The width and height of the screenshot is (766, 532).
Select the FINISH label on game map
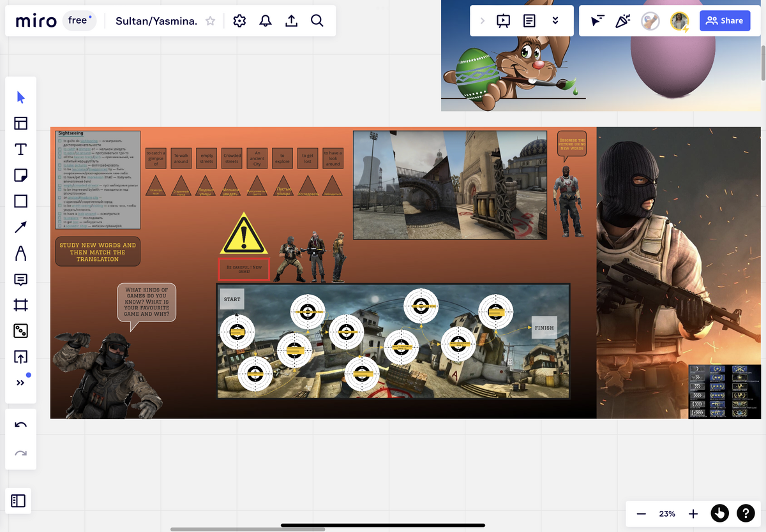click(544, 328)
